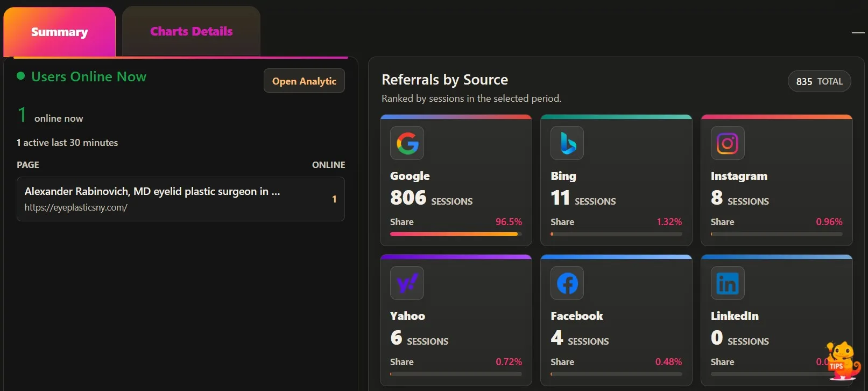Click the 0.48% share value
Viewport: 868px width, 391px height.
[668, 362]
